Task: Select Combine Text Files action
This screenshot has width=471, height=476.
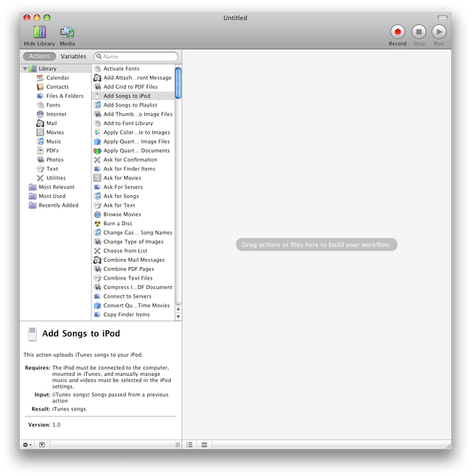Action: pos(133,278)
